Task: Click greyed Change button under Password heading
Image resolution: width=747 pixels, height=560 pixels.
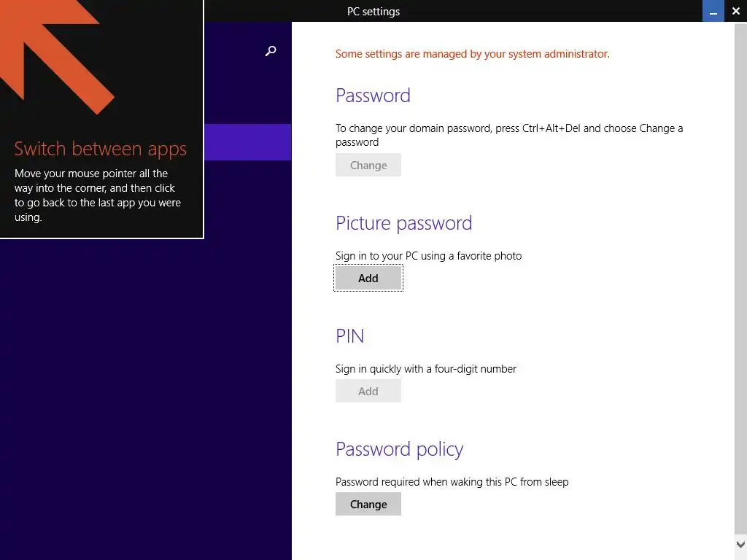Action: point(368,165)
